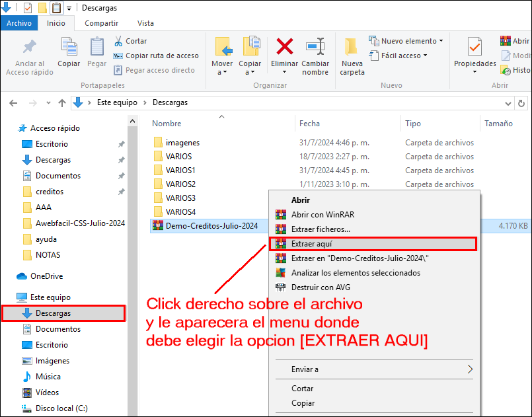Click the Pegar clipboard icon
Viewport: 532px width, 417px height.
(97, 48)
